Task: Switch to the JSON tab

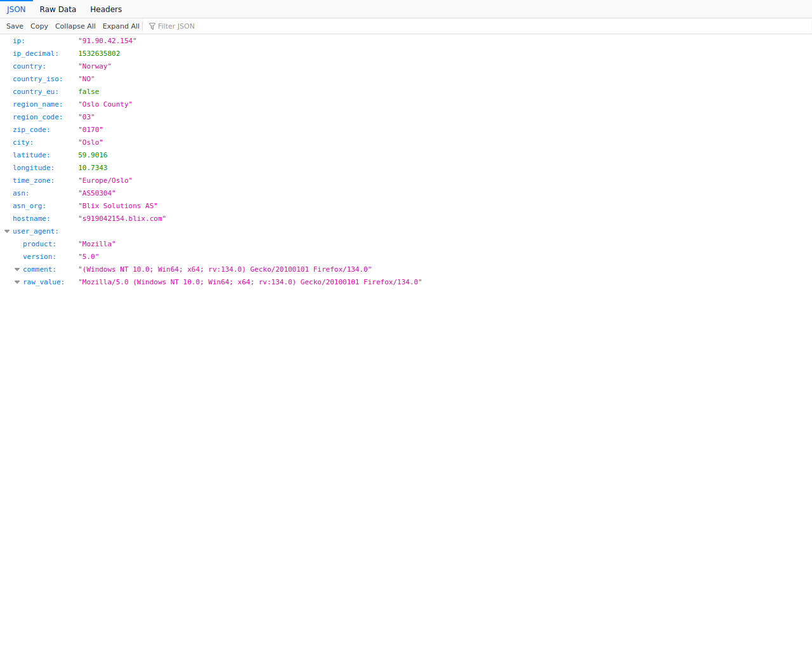Action: pos(16,10)
